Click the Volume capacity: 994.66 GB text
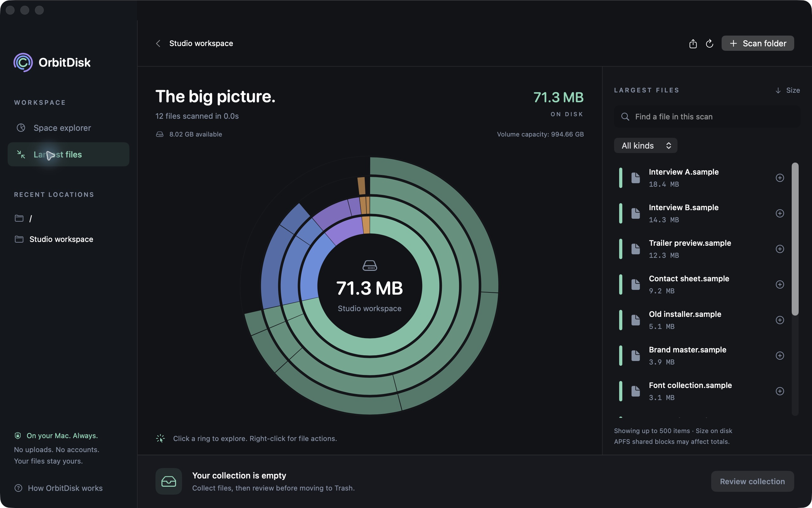 [540, 134]
